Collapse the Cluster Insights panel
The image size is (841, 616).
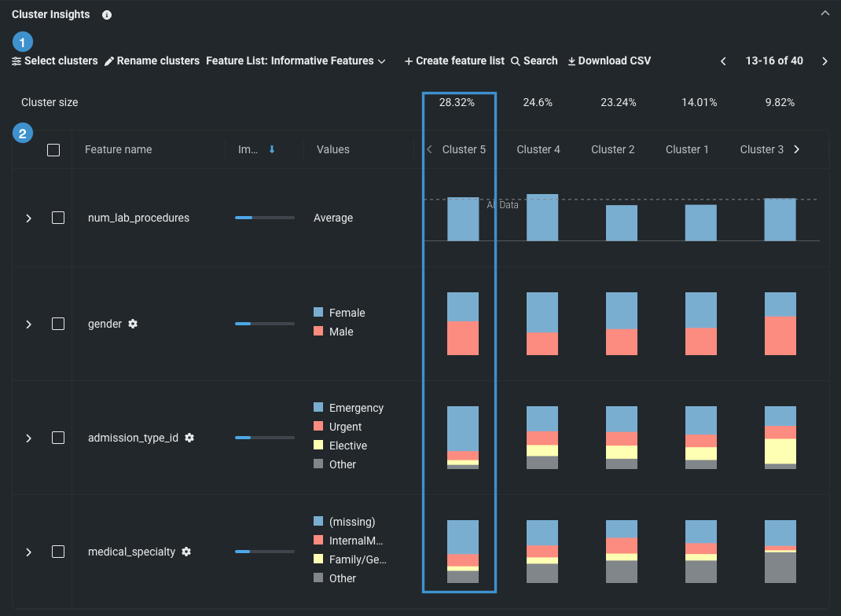click(x=824, y=13)
